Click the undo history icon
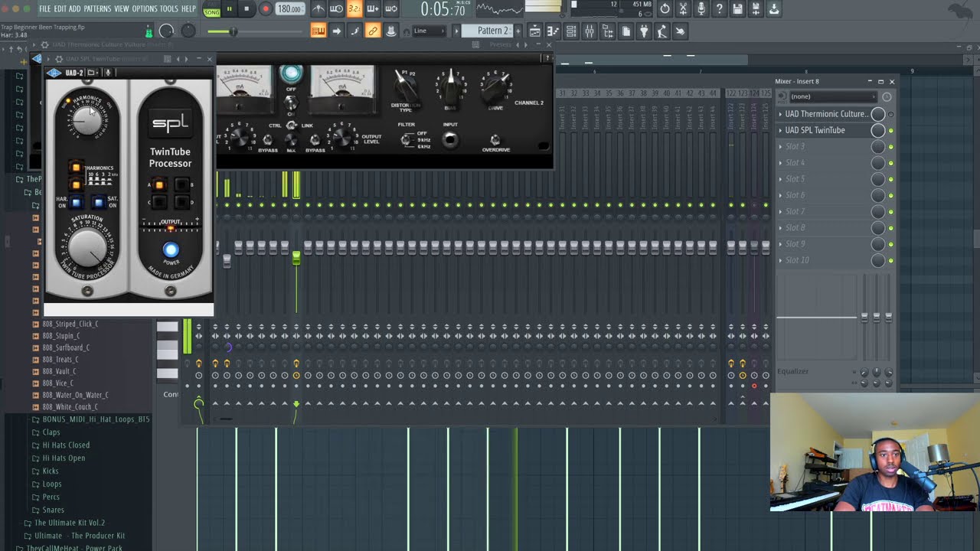This screenshot has width=980, height=551. [665, 9]
